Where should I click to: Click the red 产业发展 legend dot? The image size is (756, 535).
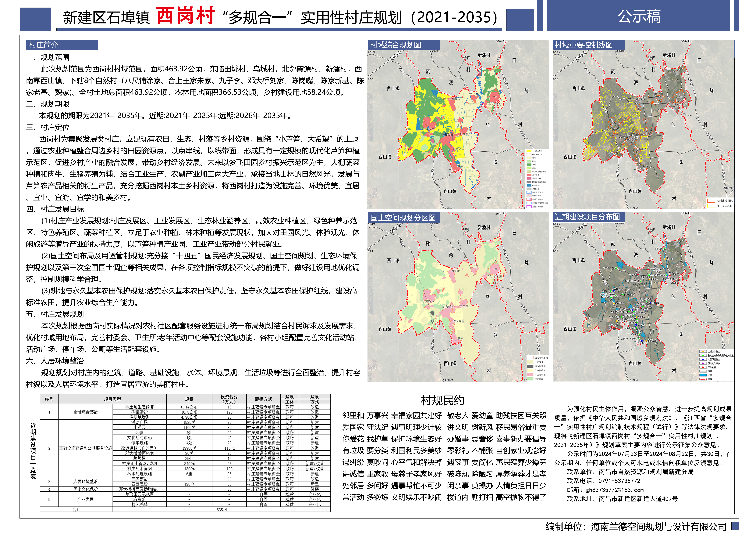pos(703,367)
